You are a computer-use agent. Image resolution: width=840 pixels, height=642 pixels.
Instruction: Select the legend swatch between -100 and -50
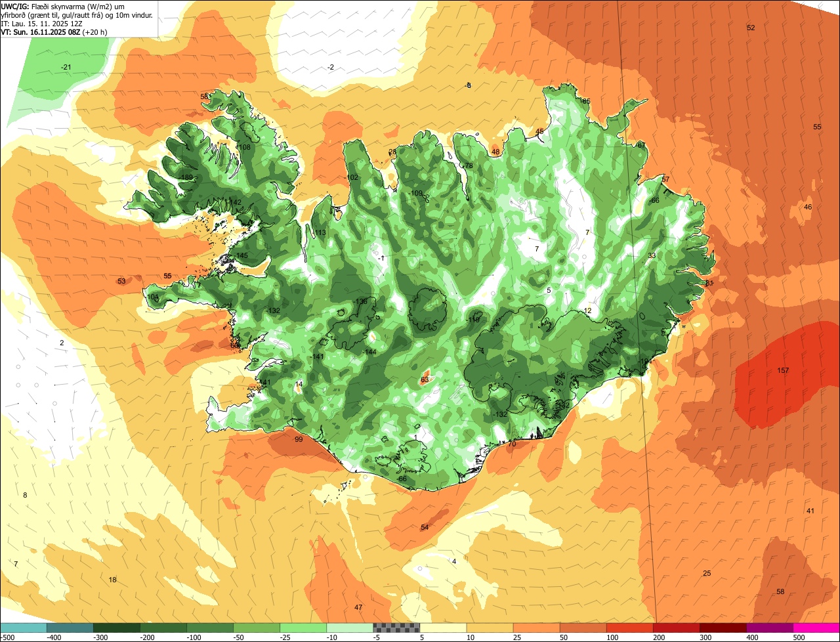tap(209, 628)
